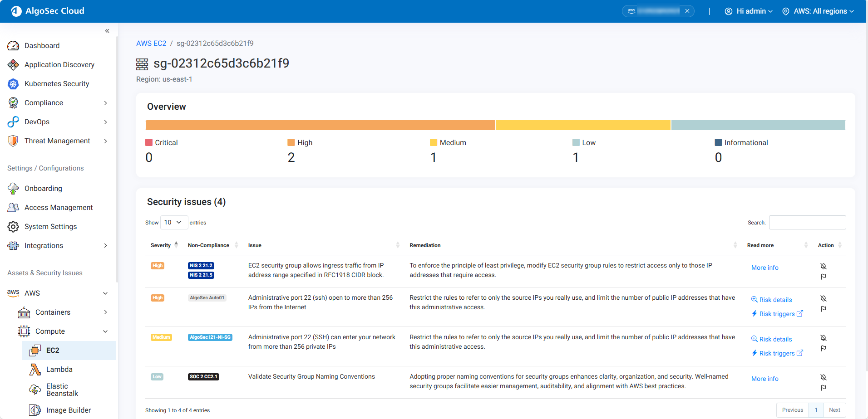Click the Dashboard gauge icon
Viewport: 868px width, 419px height.
13,46
